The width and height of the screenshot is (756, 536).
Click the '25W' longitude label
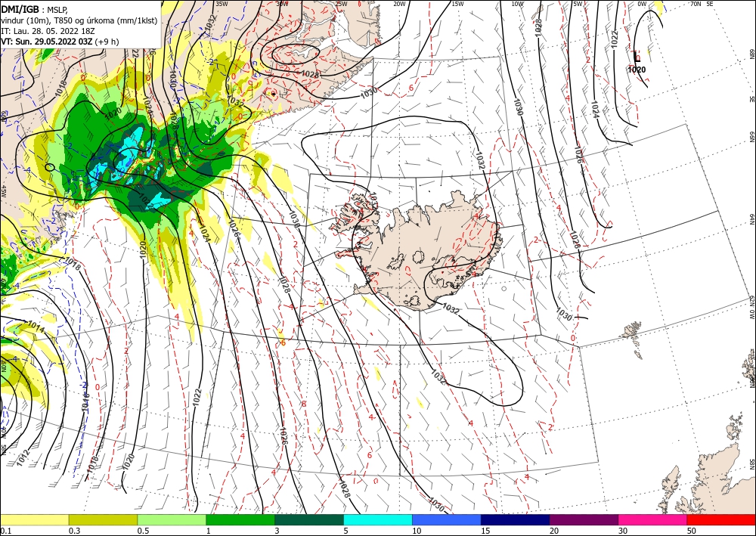(x=341, y=4)
